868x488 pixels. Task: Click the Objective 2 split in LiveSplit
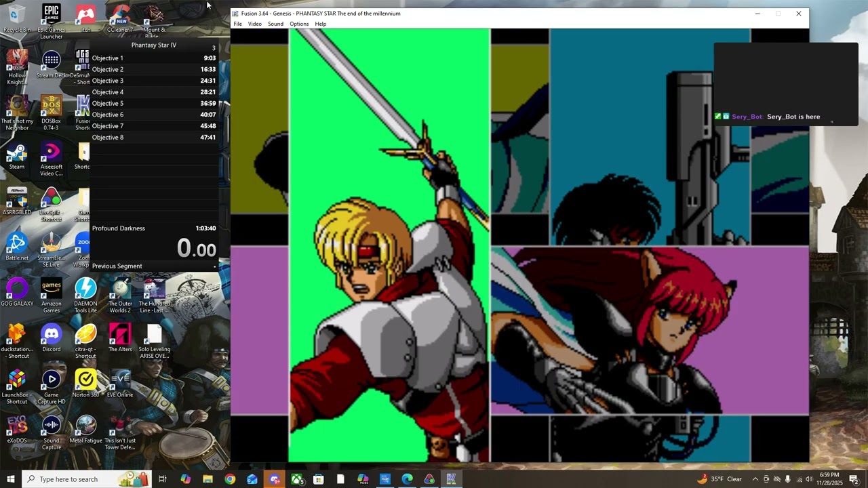[x=154, y=69]
